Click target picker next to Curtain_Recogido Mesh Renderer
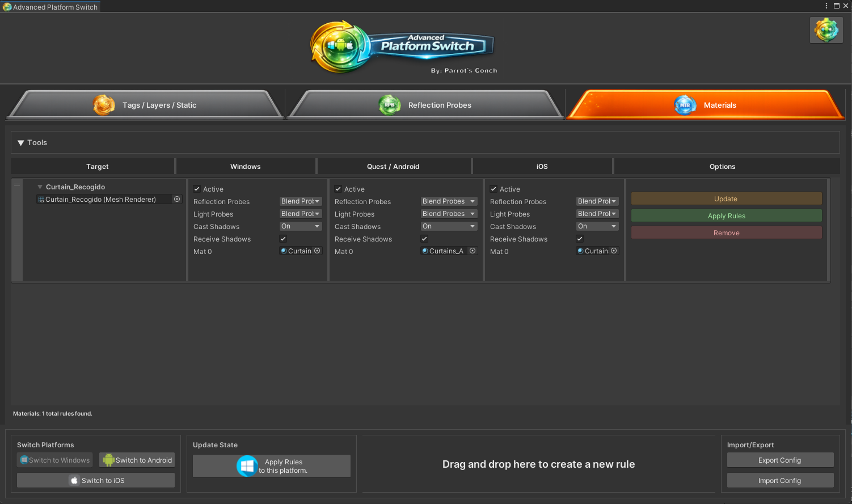The width and height of the screenshot is (852, 504). tap(177, 200)
